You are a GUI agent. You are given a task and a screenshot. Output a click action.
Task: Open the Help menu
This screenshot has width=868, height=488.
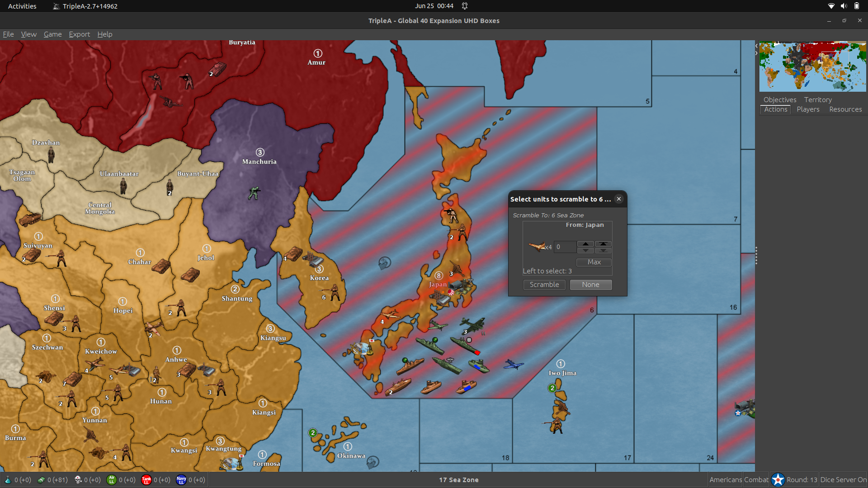[x=105, y=34]
